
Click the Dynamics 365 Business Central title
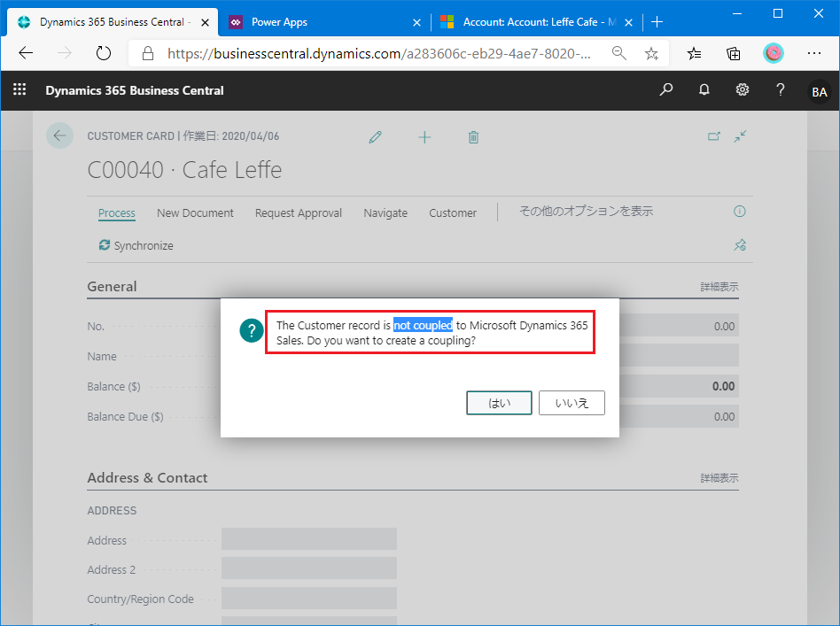(135, 90)
